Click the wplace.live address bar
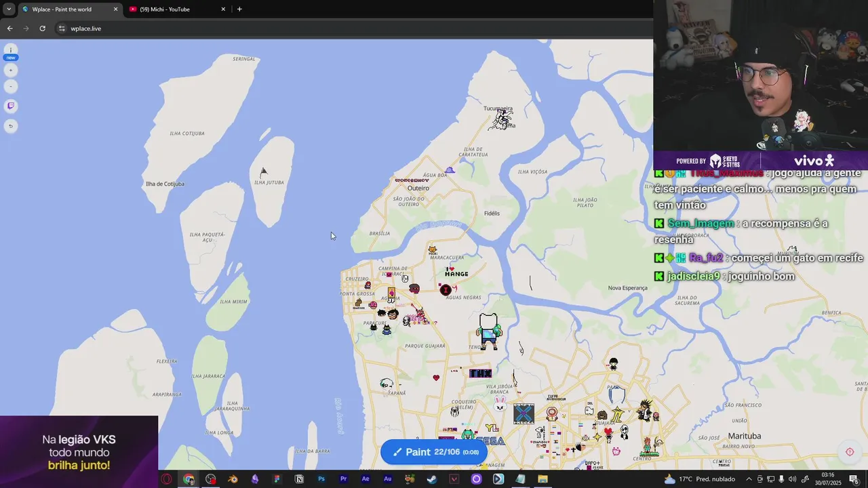This screenshot has width=868, height=488. point(353,28)
